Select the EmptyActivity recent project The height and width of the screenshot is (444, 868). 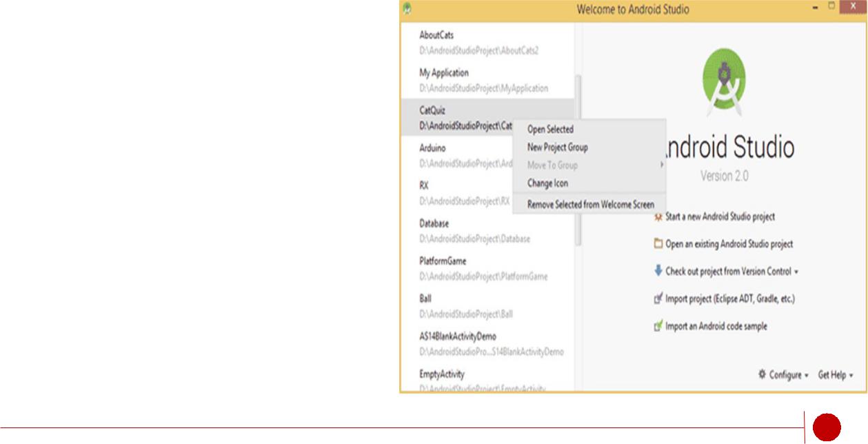click(x=487, y=380)
